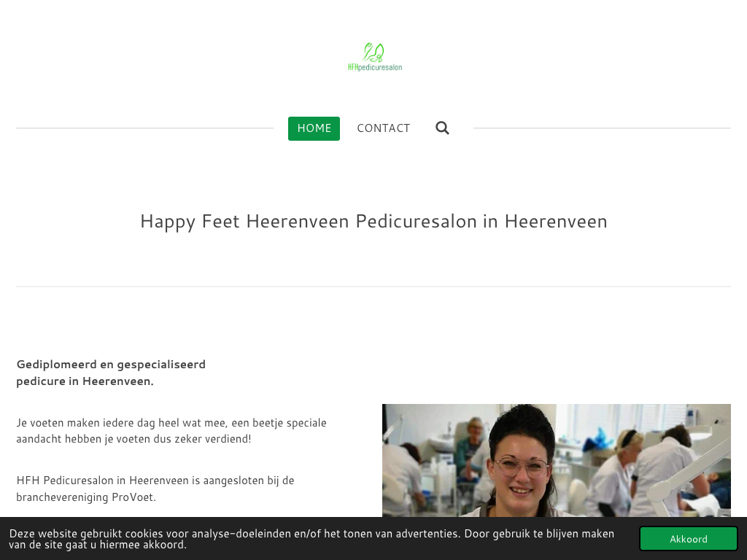
Task: Click the magnifying glass search icon
Action: (442, 128)
